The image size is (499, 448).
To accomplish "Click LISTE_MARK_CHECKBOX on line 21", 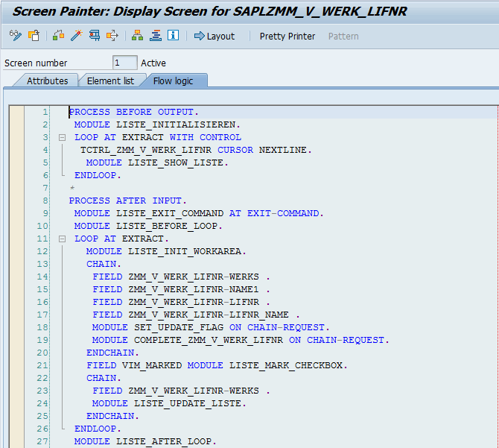I will pos(286,365).
